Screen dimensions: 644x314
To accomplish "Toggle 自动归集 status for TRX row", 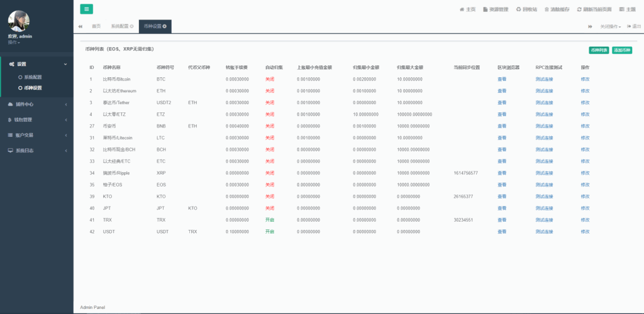I will (269, 220).
